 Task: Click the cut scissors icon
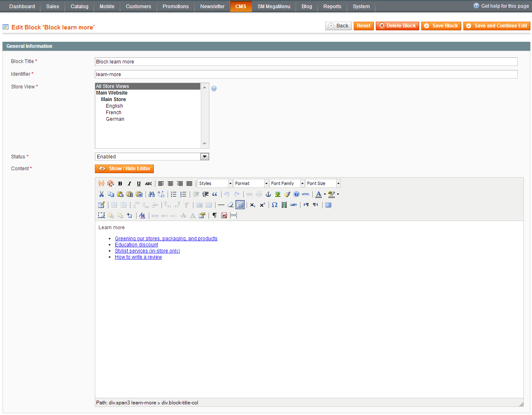[x=101, y=194]
